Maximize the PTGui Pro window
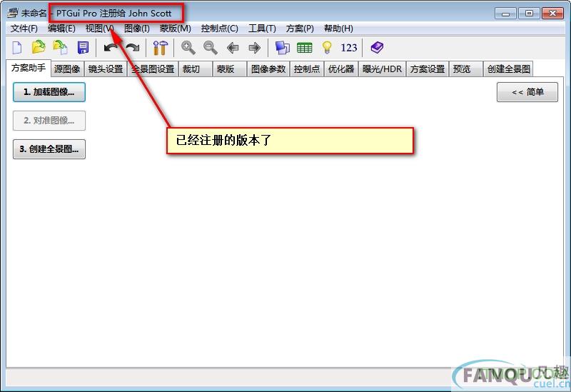This screenshot has width=571, height=392. (x=529, y=14)
